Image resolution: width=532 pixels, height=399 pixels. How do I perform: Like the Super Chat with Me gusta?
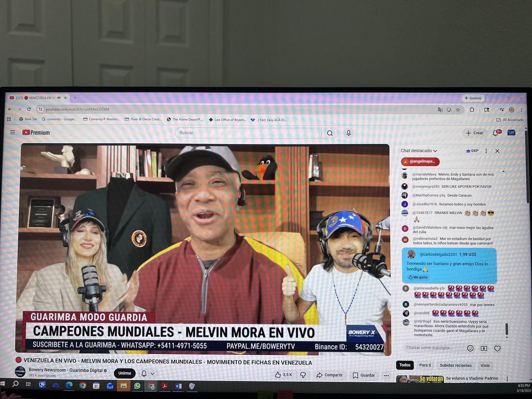[x=418, y=277]
